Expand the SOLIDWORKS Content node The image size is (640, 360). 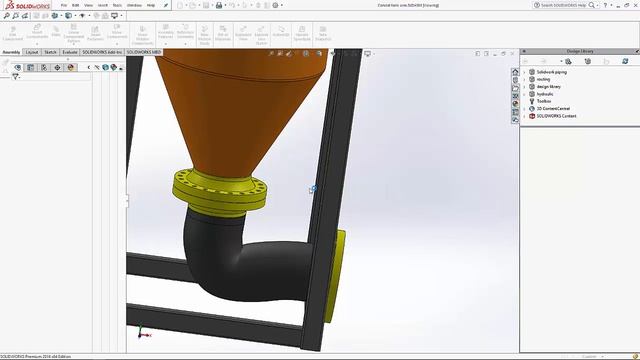(524, 116)
